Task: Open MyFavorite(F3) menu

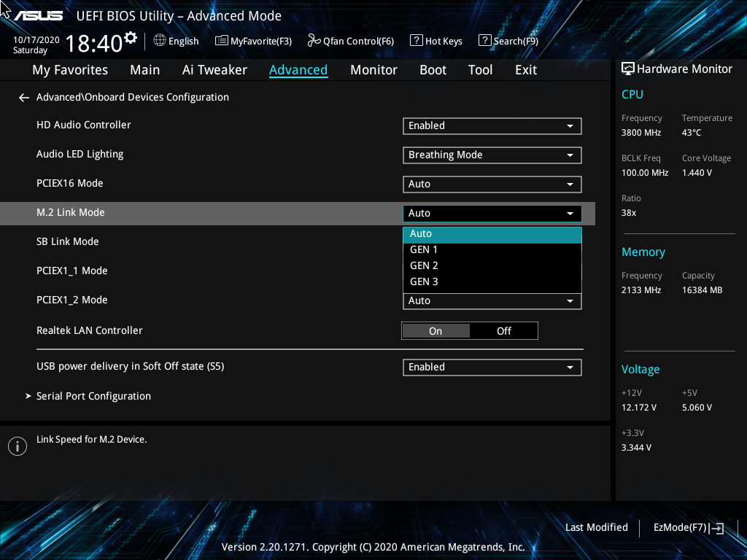Action: click(x=253, y=41)
